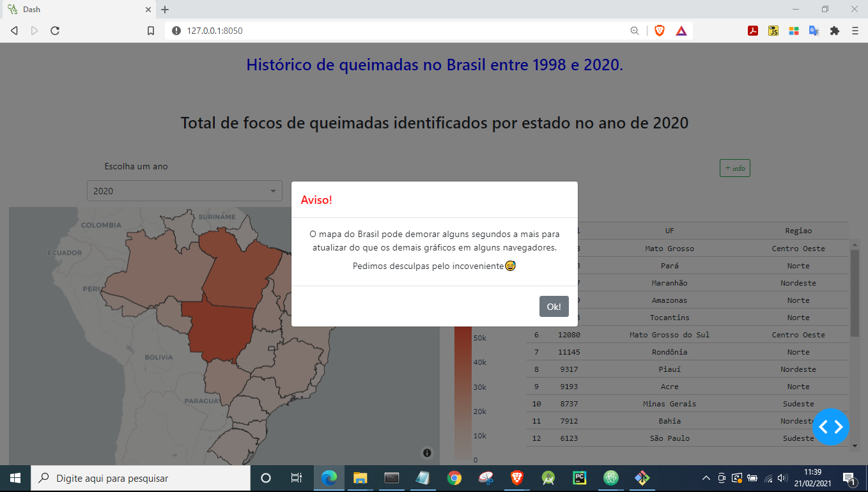This screenshot has width=868, height=492.
Task: Click the São Paulo table cell
Action: (x=669, y=438)
